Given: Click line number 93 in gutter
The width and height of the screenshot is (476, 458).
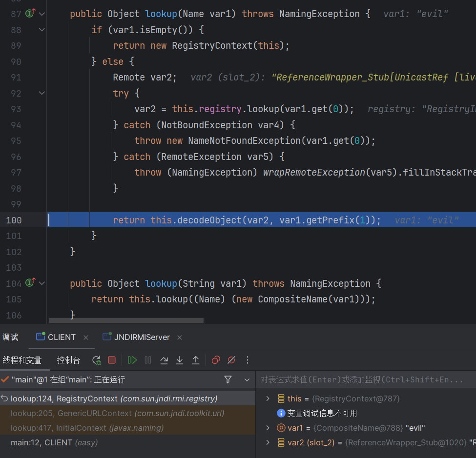Looking at the screenshot, I should coord(16,109).
